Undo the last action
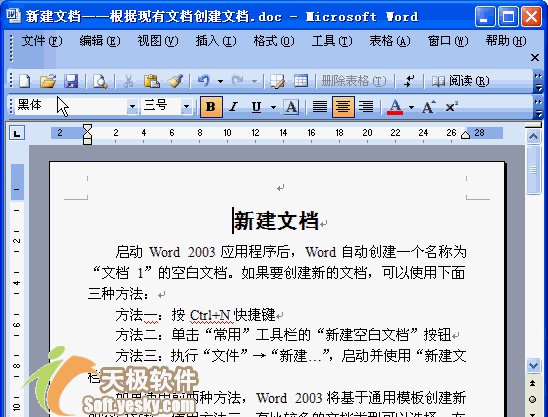Screen dimensions: 548x417 pyautogui.click(x=204, y=81)
